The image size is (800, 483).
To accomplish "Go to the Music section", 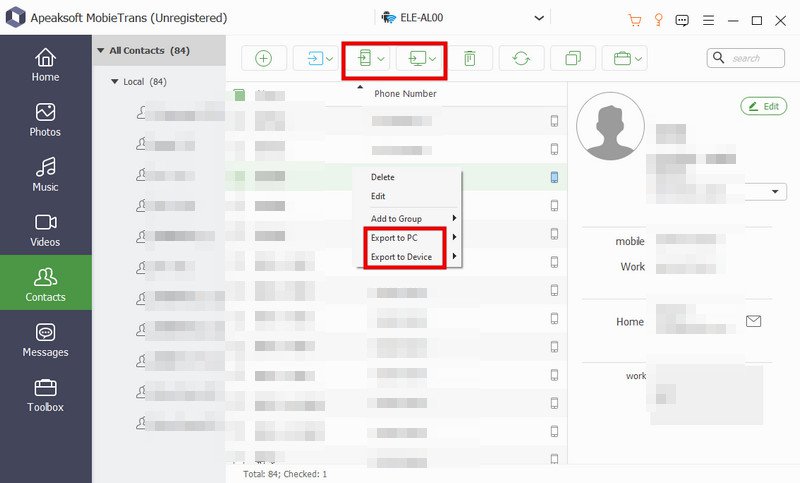I will point(45,174).
